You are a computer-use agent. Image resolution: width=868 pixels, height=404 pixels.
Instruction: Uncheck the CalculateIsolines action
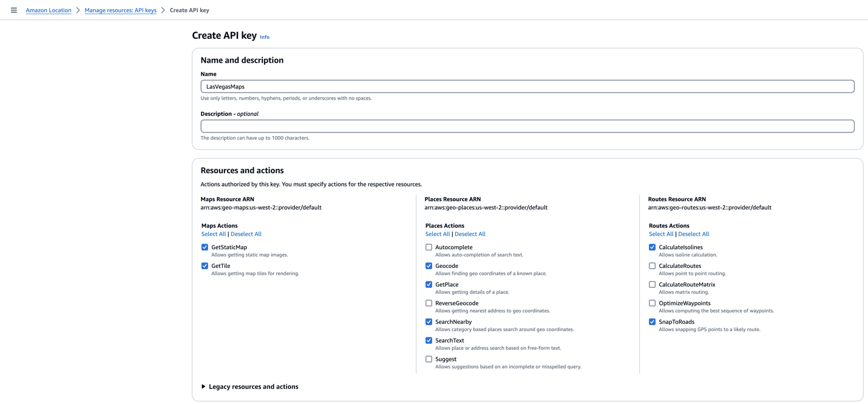pyautogui.click(x=652, y=247)
